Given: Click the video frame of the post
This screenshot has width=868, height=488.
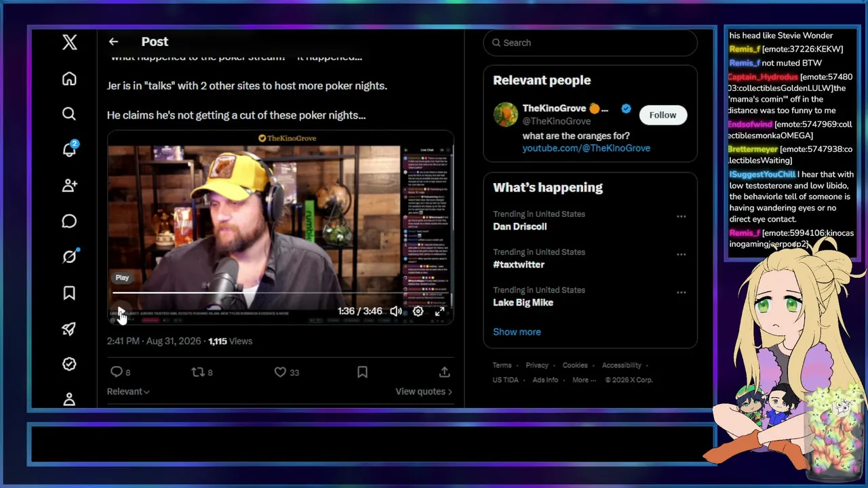Looking at the screenshot, I should [280, 228].
